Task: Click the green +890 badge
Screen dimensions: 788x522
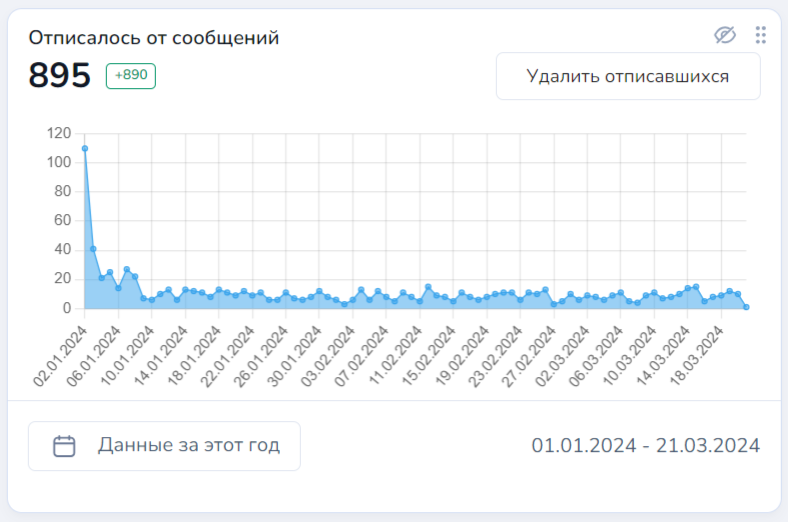Action: (x=130, y=76)
